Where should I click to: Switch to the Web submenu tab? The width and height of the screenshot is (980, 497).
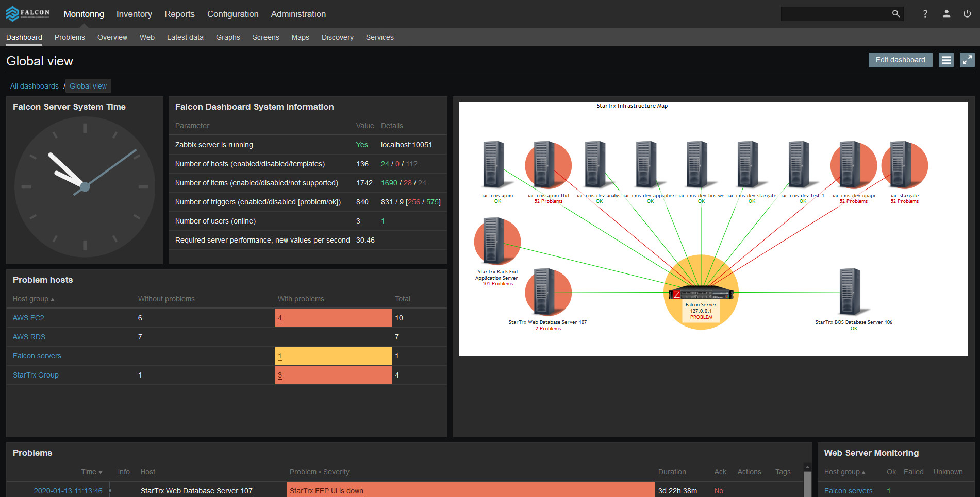[147, 37]
